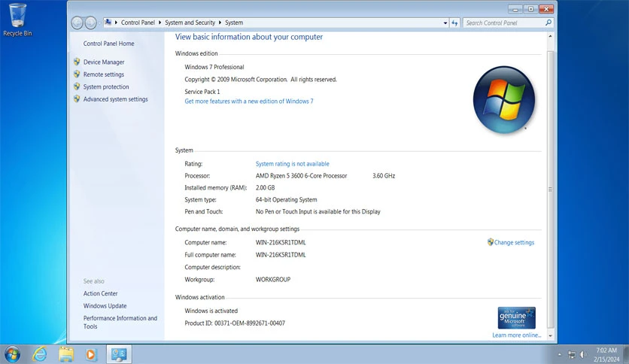The height and width of the screenshot is (364, 629).
Task: Open the address bar history dropdown
Action: click(445, 23)
